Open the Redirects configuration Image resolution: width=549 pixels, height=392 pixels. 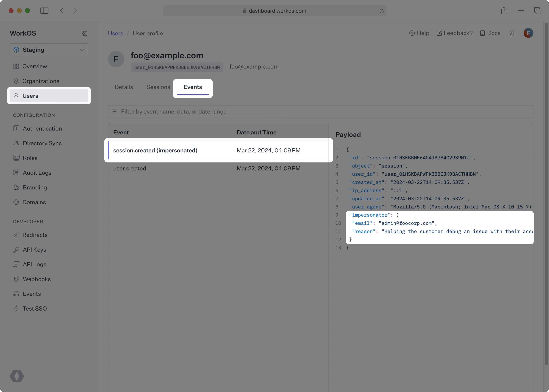tap(35, 235)
